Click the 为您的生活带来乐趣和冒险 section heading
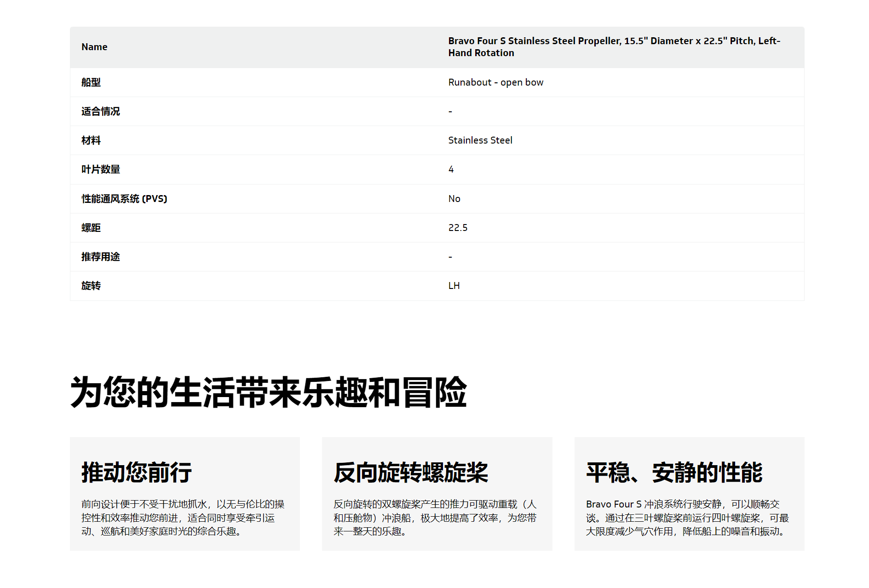The image size is (869, 588). click(x=268, y=392)
